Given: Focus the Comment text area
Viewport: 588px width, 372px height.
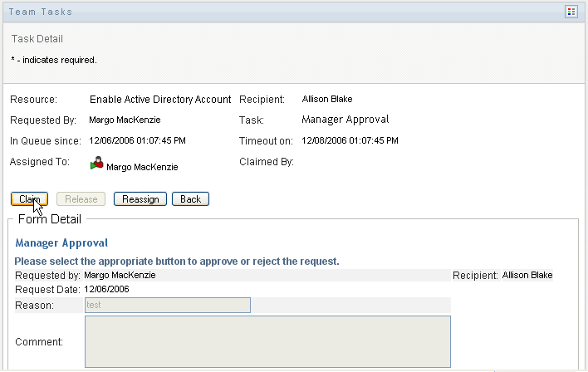Looking at the screenshot, I should (x=267, y=340).
